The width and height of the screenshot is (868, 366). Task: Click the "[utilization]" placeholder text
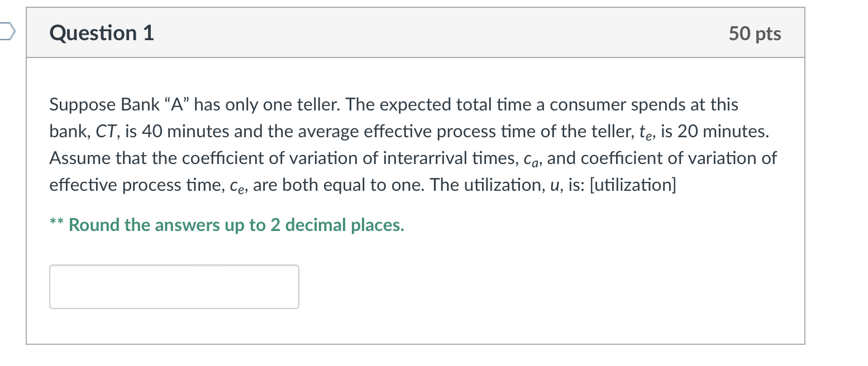point(632,185)
